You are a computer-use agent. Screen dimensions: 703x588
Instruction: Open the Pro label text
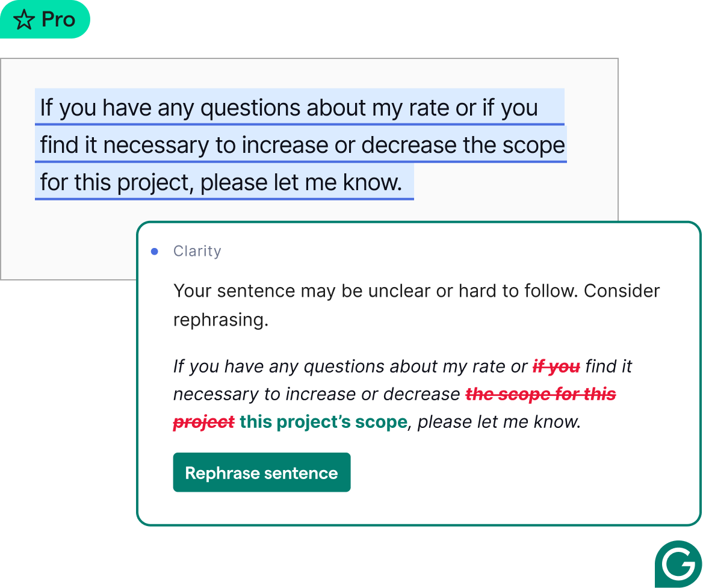tap(59, 19)
